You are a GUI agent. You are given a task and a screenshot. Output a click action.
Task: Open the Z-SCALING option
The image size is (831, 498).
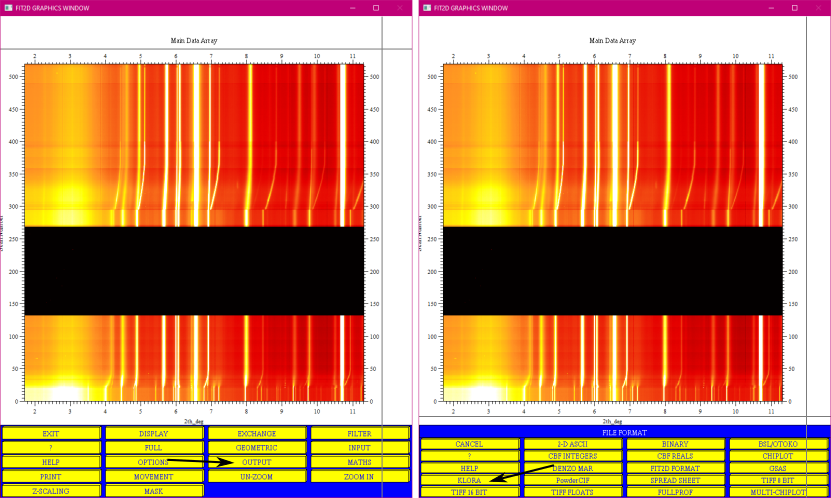point(51,491)
